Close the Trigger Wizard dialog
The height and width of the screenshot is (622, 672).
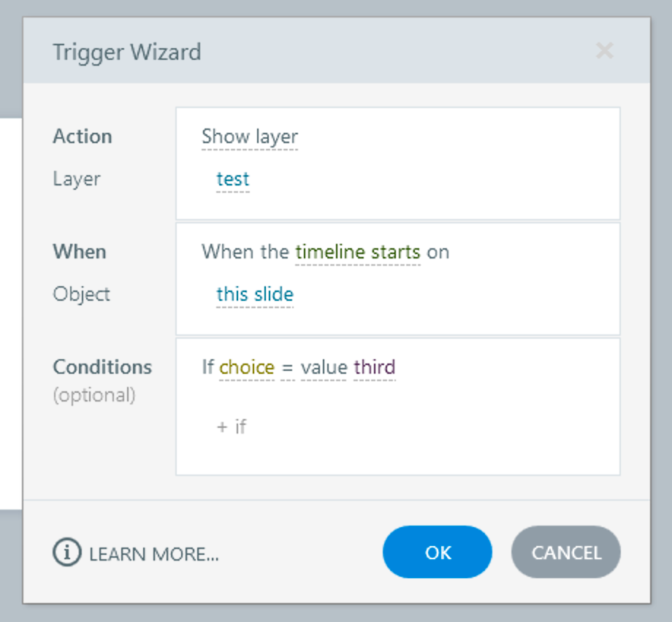[x=604, y=50]
